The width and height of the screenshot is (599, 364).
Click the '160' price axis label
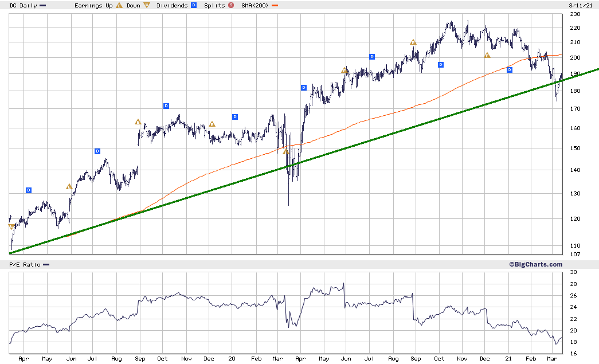click(575, 128)
